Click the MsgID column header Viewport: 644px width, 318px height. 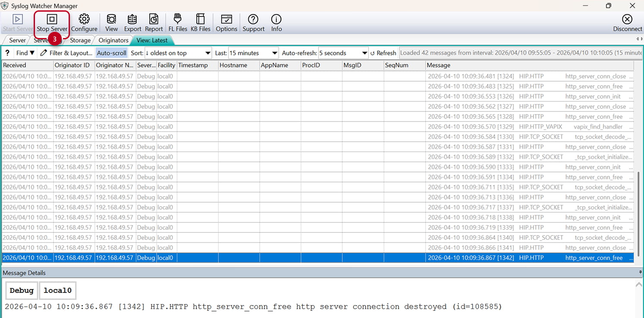[363, 65]
